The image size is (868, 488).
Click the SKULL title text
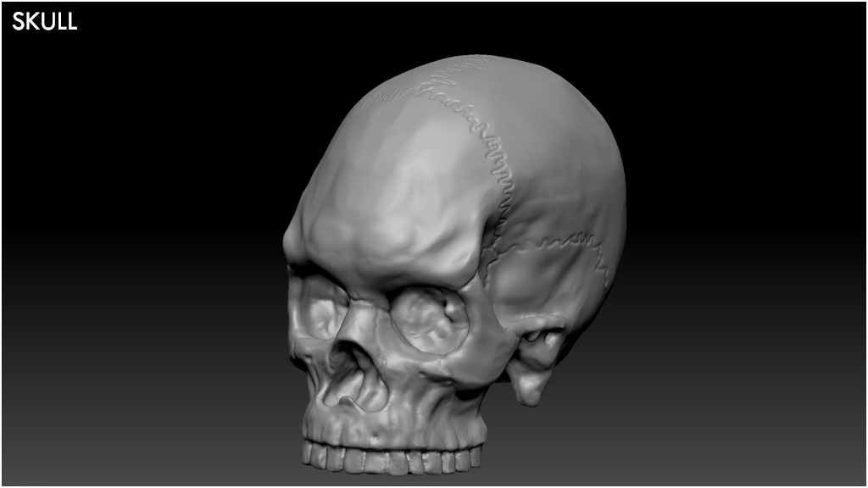[x=44, y=23]
